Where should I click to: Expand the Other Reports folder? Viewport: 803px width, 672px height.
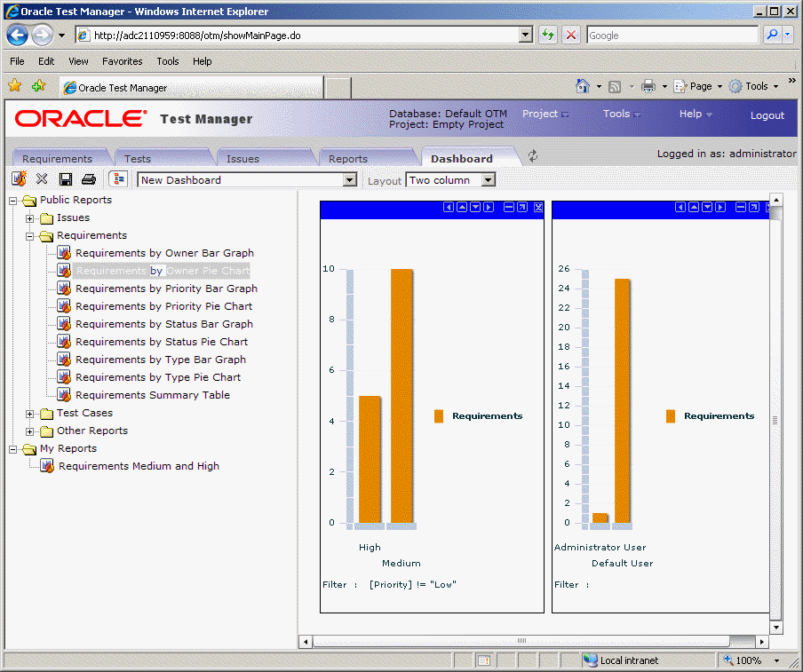[x=30, y=432]
